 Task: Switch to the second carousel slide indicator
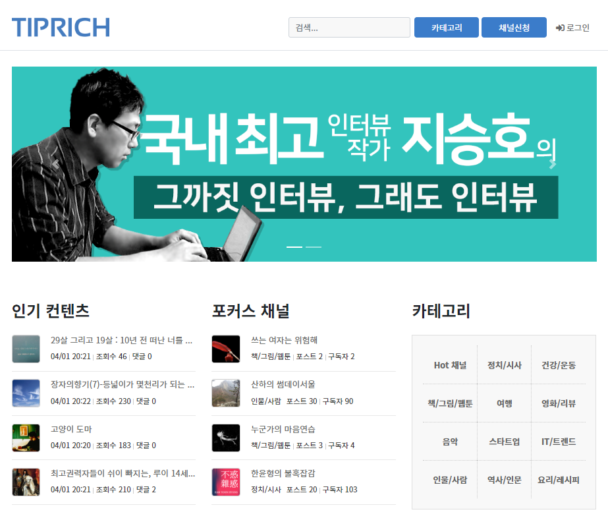click(x=314, y=246)
